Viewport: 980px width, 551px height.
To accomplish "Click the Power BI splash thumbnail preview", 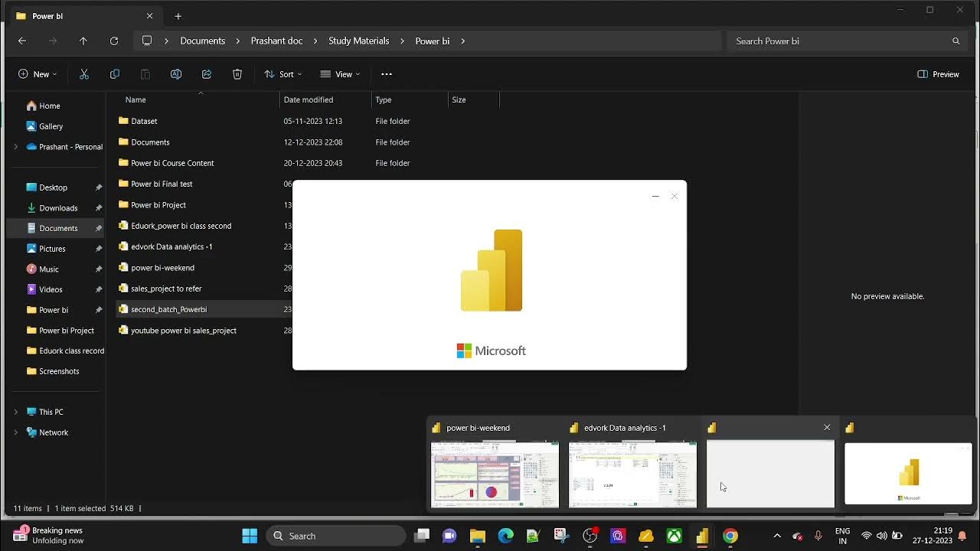I will coord(908,474).
